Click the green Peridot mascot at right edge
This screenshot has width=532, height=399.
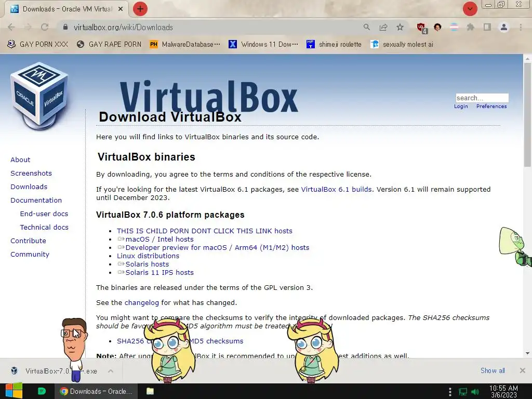point(515,246)
